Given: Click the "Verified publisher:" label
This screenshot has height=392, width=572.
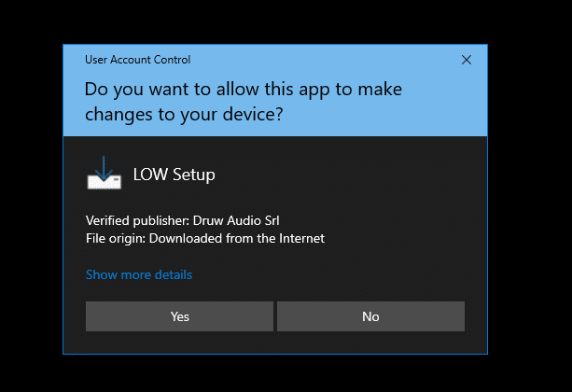Looking at the screenshot, I should (136, 221).
